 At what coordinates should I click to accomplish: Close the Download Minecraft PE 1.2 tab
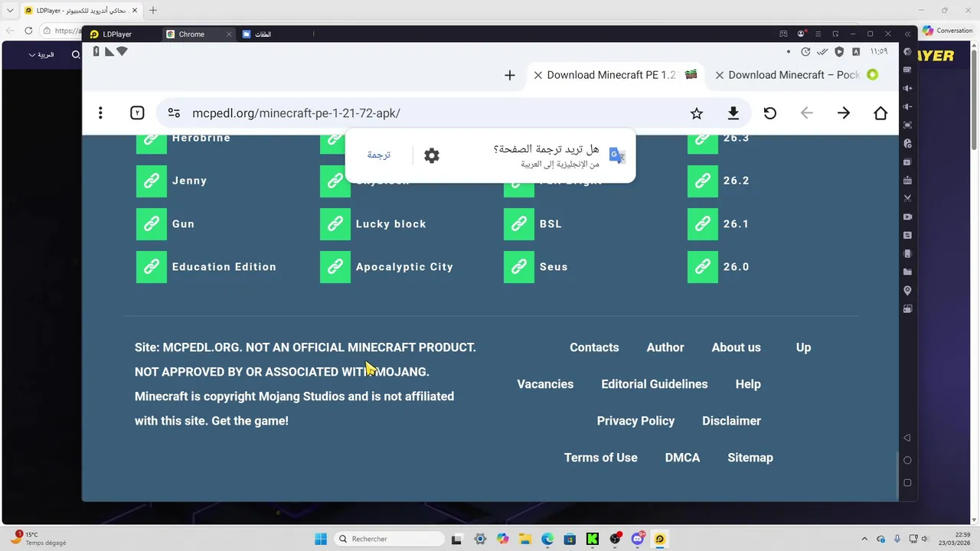click(538, 75)
